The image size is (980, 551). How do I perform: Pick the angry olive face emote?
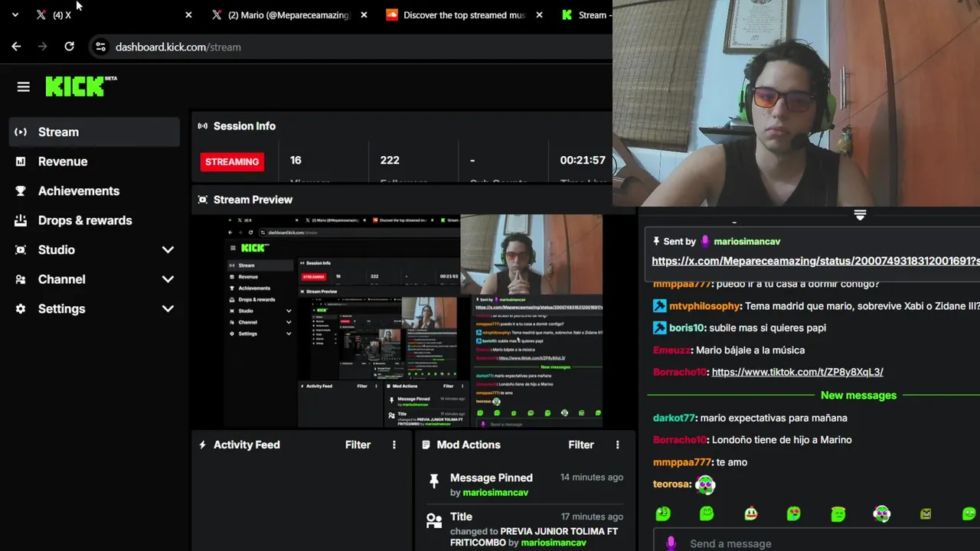coord(926,514)
